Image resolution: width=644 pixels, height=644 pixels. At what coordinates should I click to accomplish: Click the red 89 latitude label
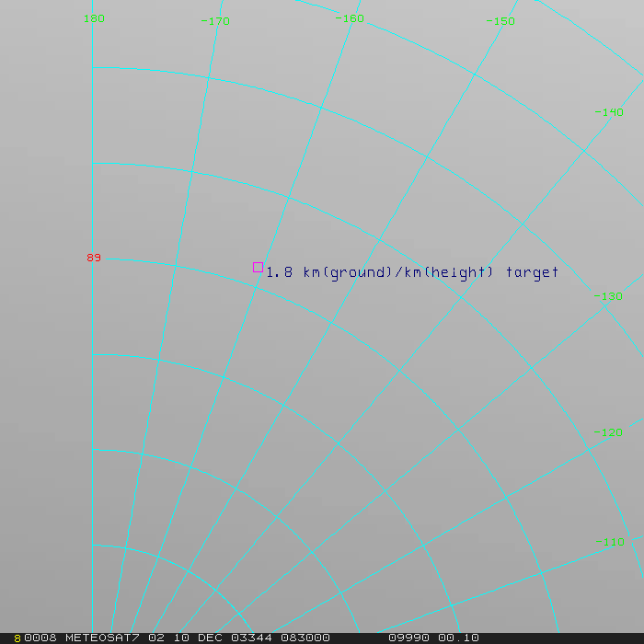(x=94, y=258)
